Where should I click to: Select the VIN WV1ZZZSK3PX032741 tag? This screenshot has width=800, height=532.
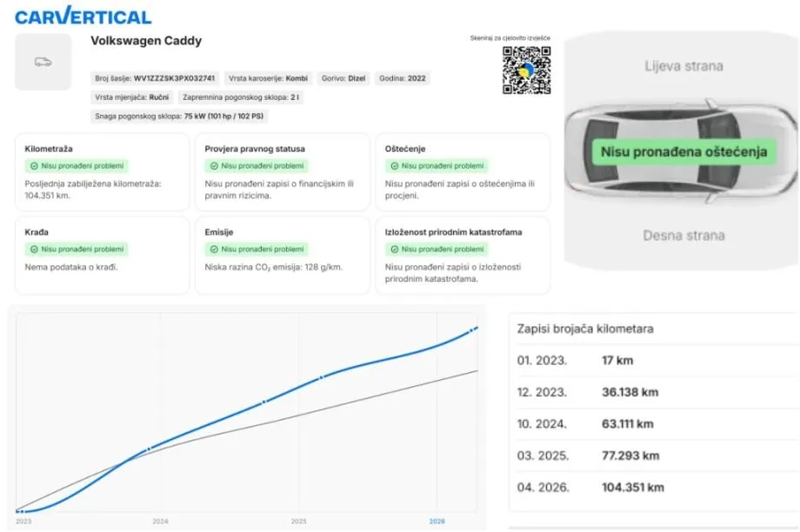155,78
